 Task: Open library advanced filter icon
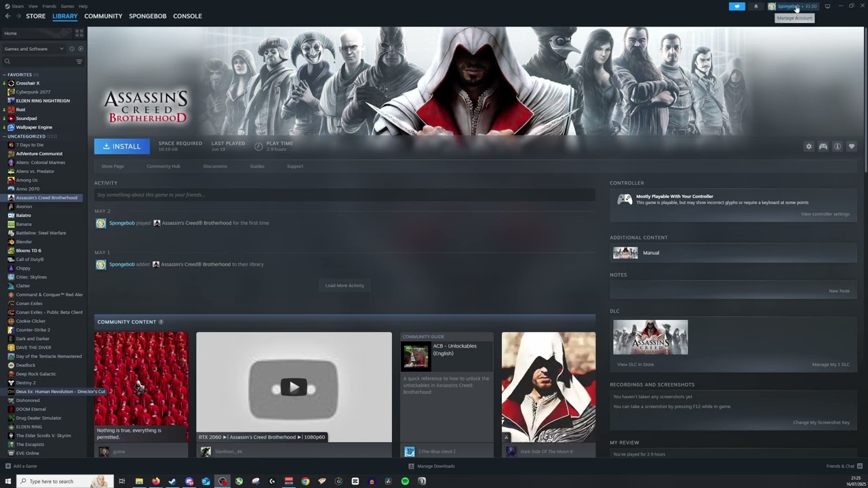(79, 62)
